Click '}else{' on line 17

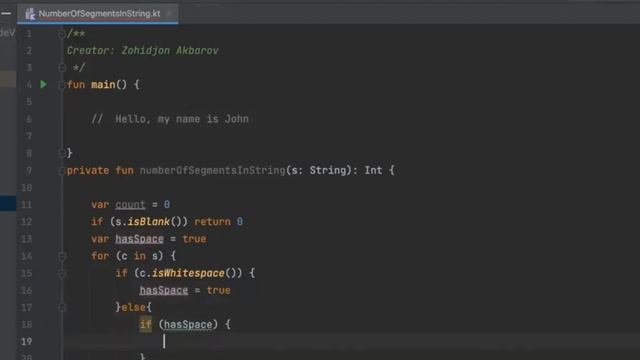pyautogui.click(x=133, y=307)
